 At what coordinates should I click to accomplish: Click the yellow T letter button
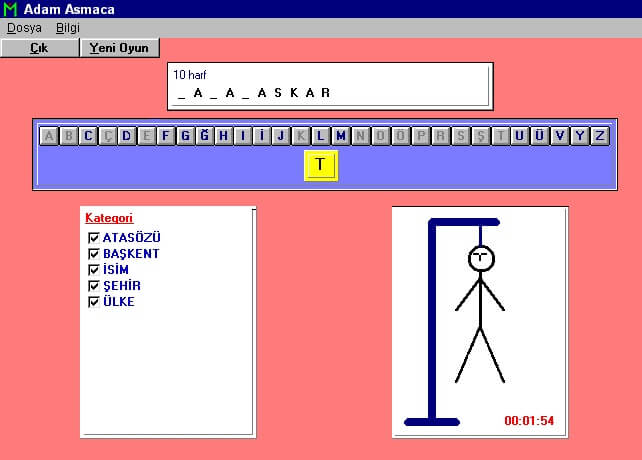point(320,165)
